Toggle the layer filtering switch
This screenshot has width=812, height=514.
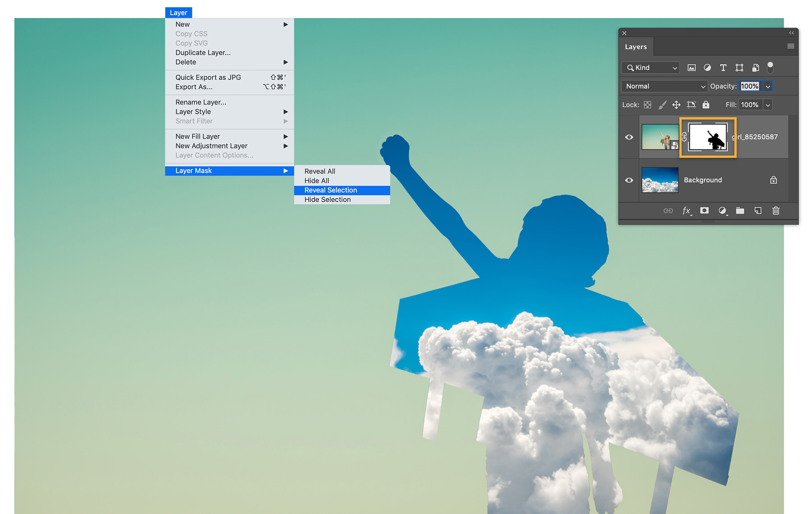click(x=770, y=68)
